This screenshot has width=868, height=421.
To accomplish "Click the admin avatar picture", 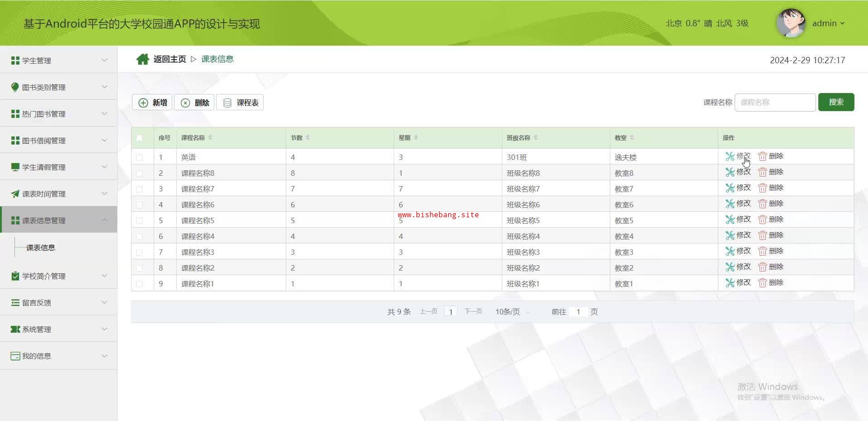I will (x=791, y=23).
